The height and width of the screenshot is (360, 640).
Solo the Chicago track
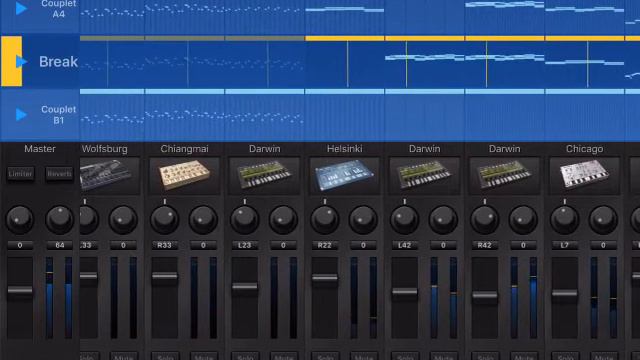click(x=565, y=356)
